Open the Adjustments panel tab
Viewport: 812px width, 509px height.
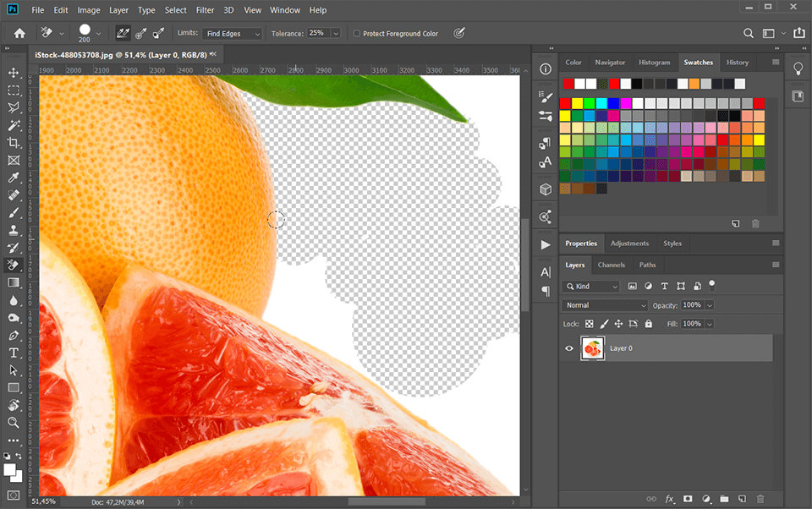point(629,244)
